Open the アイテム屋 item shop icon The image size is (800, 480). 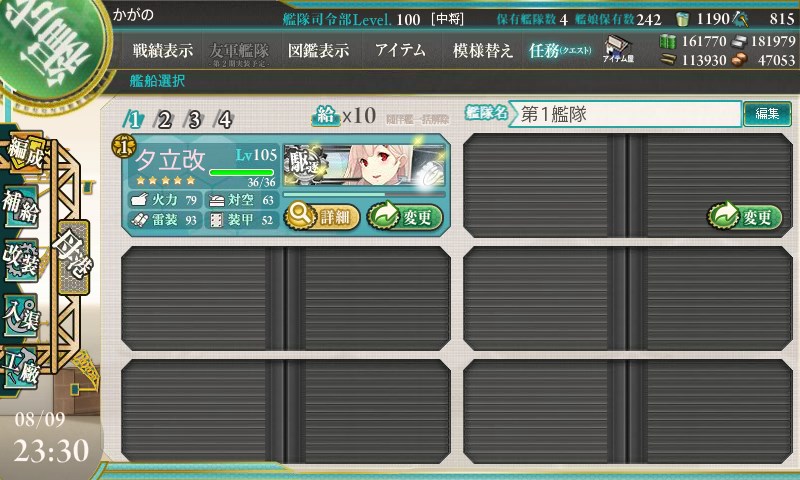click(x=618, y=49)
